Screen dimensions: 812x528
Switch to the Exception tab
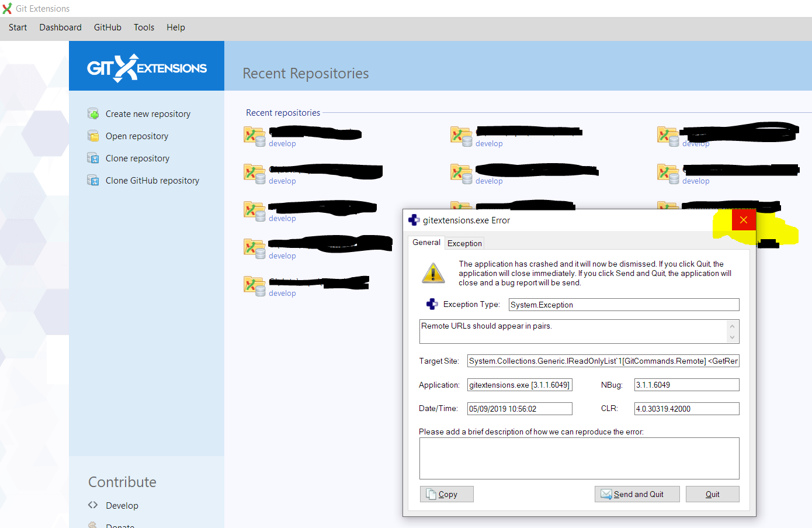pyautogui.click(x=464, y=243)
